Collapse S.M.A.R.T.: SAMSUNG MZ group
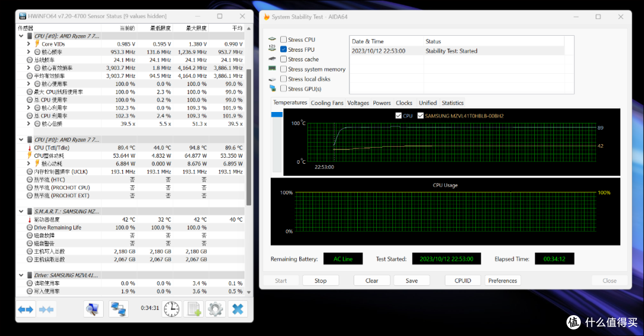The height and width of the screenshot is (336, 644). point(21,211)
